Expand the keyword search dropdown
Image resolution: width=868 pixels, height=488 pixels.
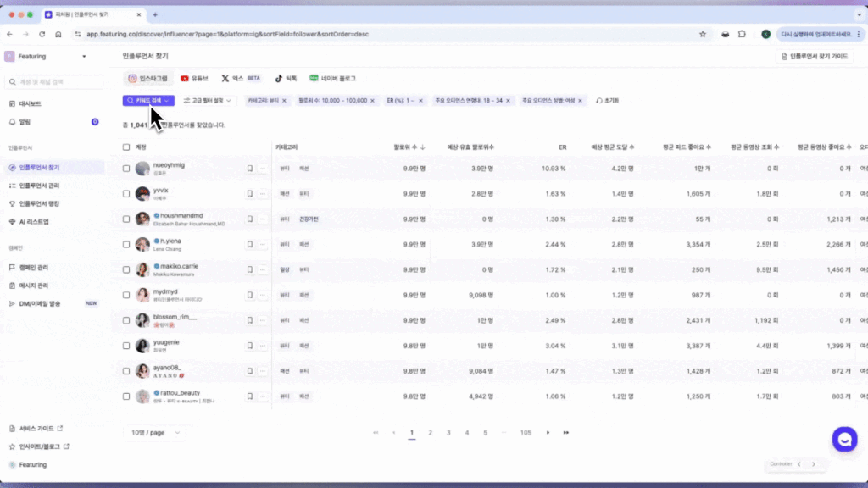(x=148, y=101)
